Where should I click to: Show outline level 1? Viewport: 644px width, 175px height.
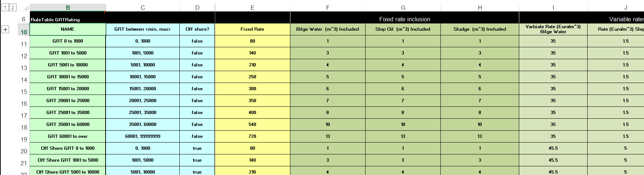(5, 8)
